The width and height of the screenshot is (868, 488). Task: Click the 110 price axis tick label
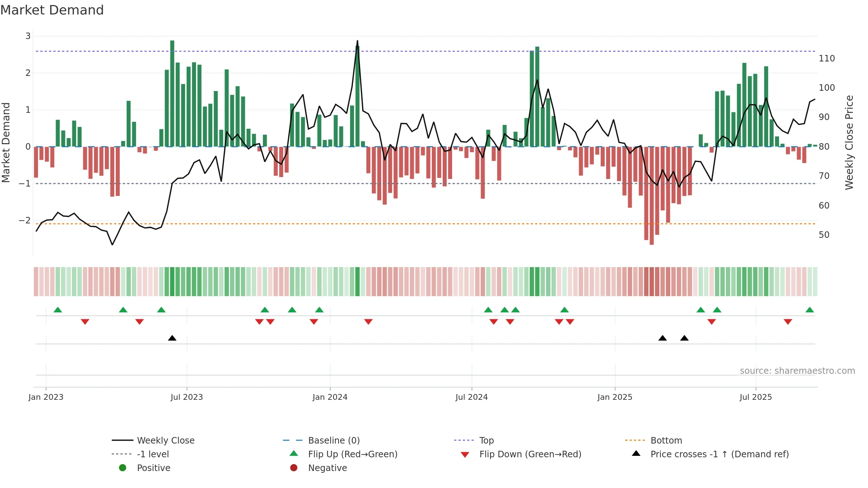[x=827, y=59]
